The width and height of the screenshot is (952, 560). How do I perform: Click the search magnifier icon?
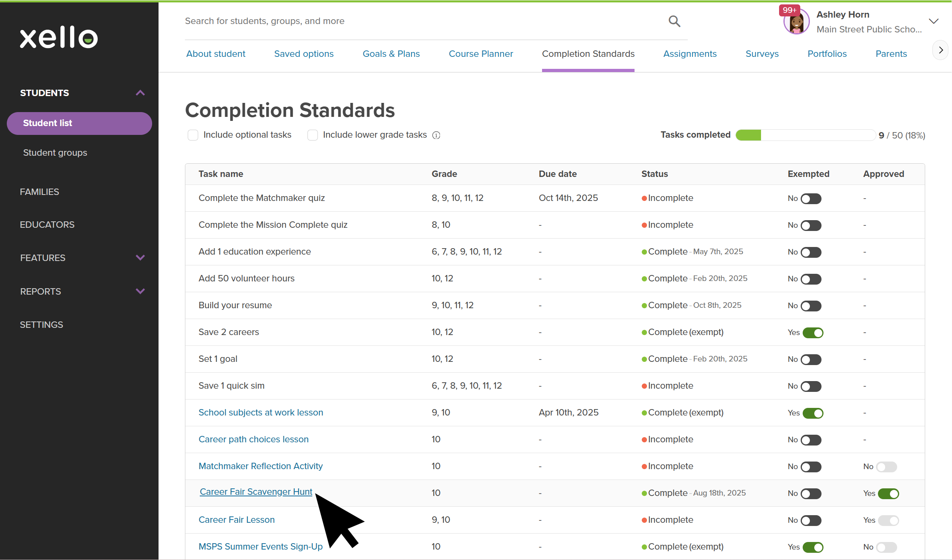point(674,21)
